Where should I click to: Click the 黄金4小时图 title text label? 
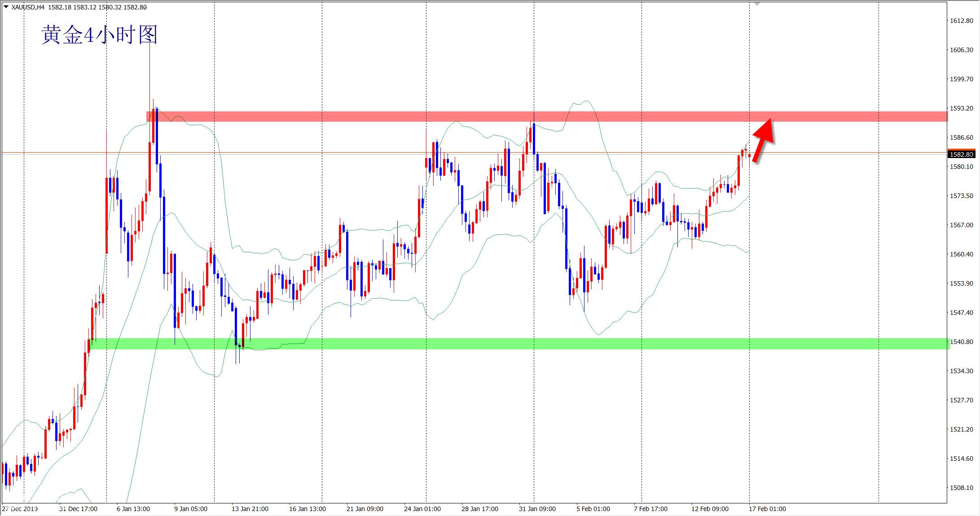pyautogui.click(x=99, y=35)
